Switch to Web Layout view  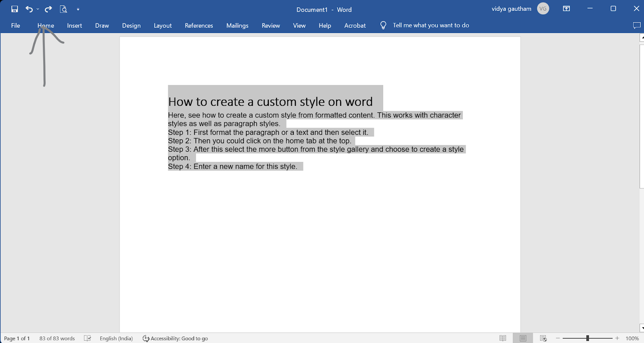[x=543, y=338]
